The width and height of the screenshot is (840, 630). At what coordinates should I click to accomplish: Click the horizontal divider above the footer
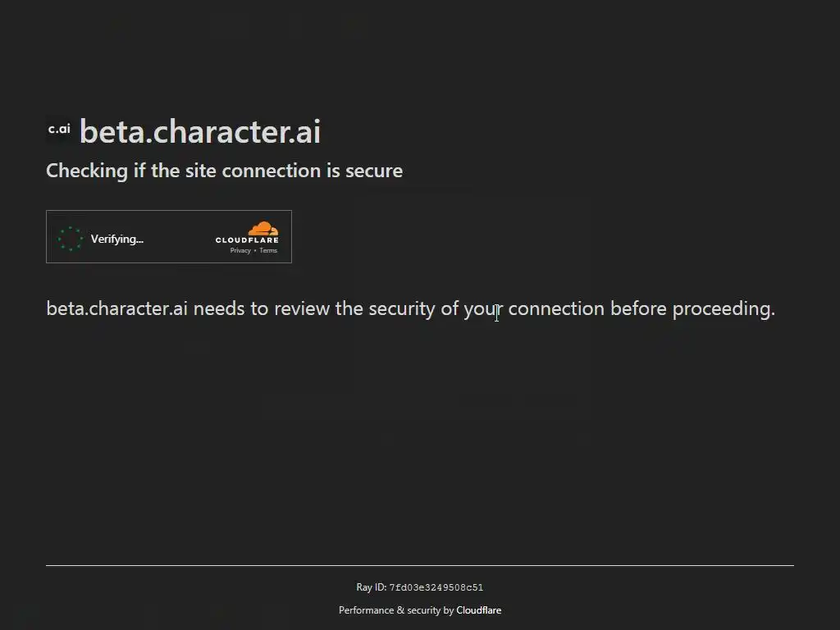click(x=420, y=565)
